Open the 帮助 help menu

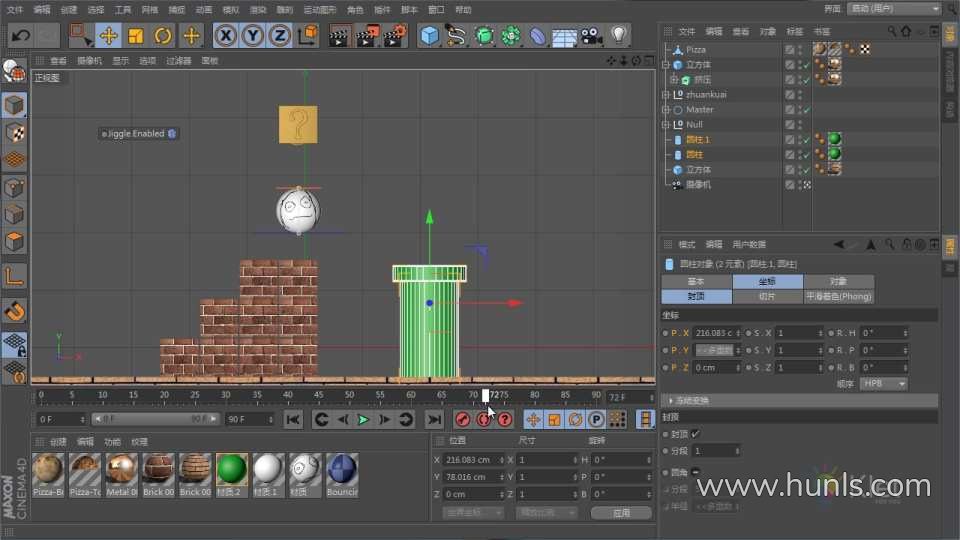463,10
